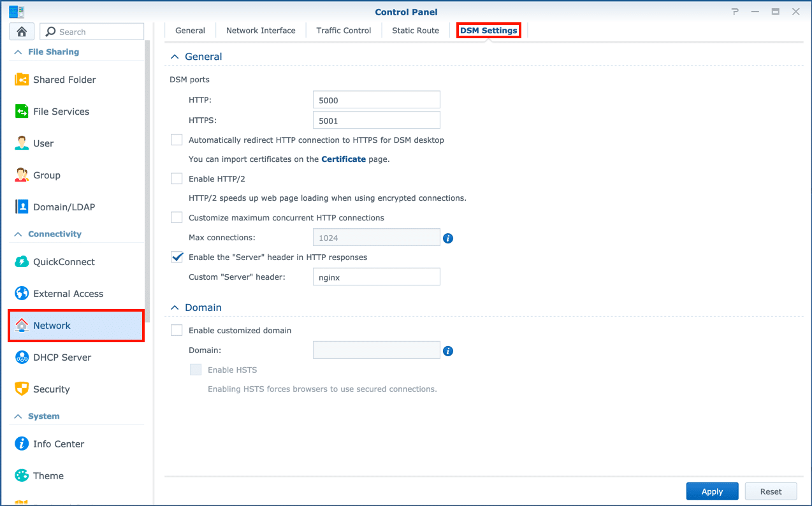
Task: Click the Home icon button
Action: pos(22,32)
